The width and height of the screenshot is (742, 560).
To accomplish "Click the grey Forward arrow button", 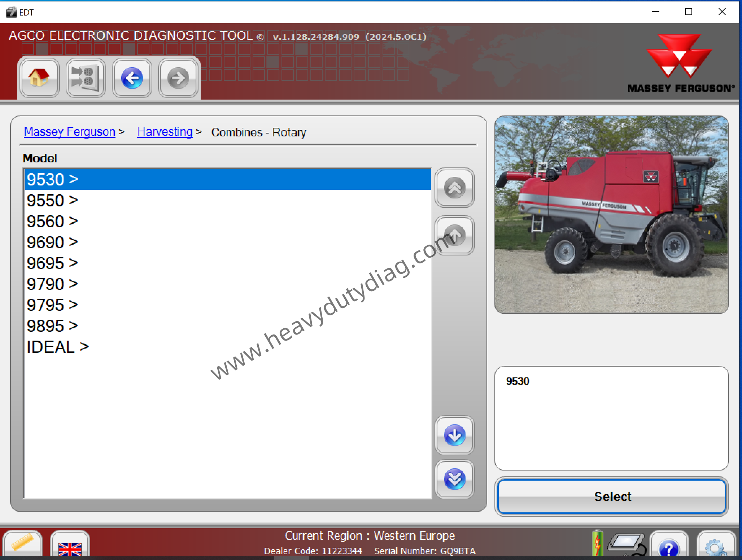I will [x=178, y=78].
